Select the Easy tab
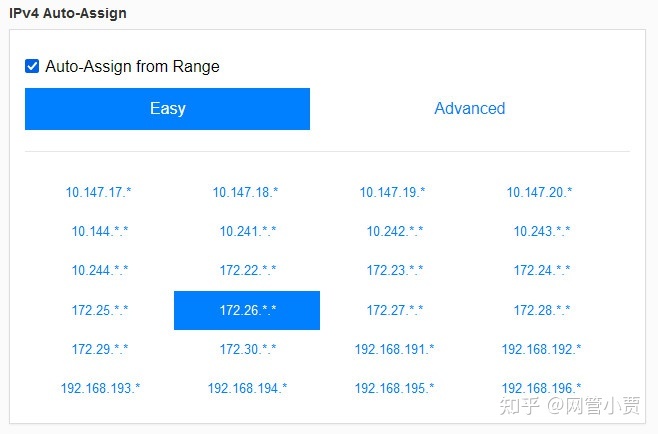Image resolution: width=658 pixels, height=434 pixels. tap(167, 109)
